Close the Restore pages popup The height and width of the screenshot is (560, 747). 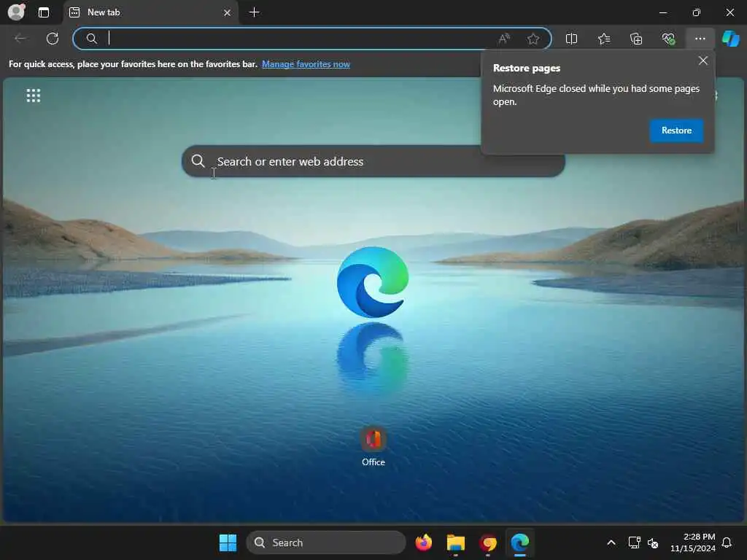point(703,61)
